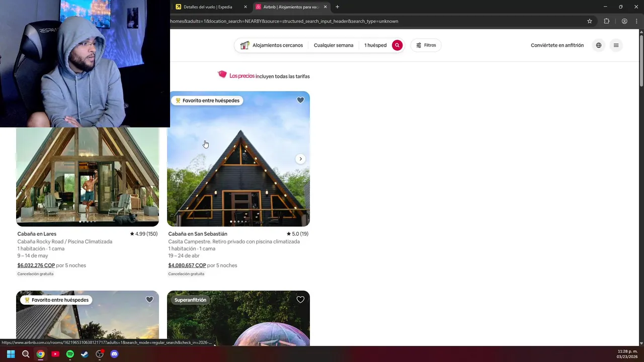The height and width of the screenshot is (362, 644).
Task: Open the Windows Start menu
Action: coord(11,354)
